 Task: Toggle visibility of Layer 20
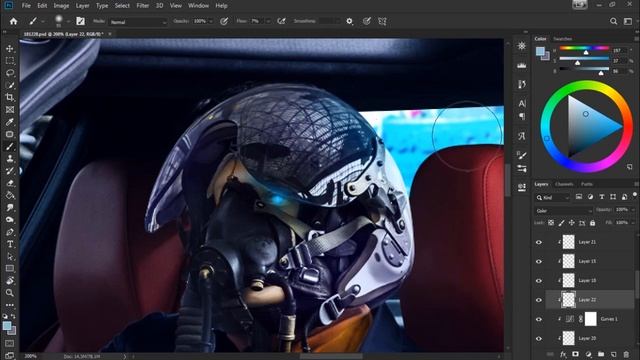pos(539,338)
